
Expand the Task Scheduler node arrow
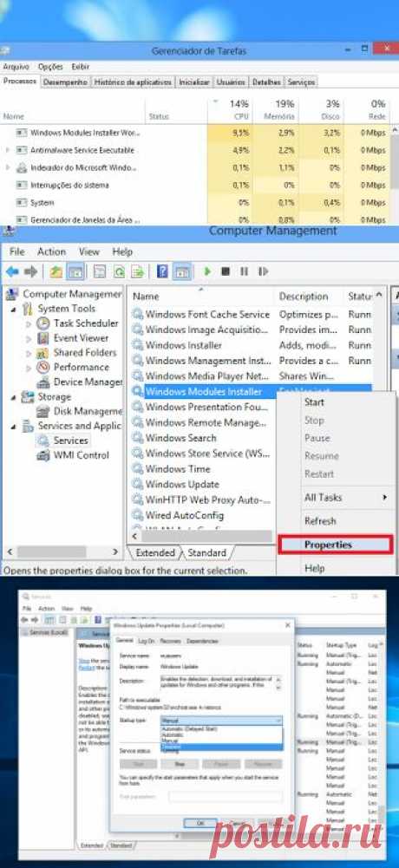[x=29, y=323]
